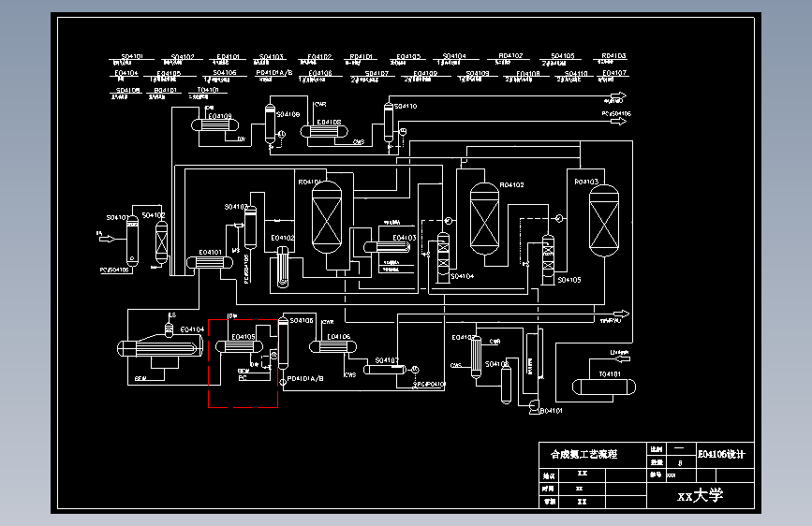Select the S04102 crossed vessel symbol
Viewport: 812px width, 526px height.
tap(162, 242)
